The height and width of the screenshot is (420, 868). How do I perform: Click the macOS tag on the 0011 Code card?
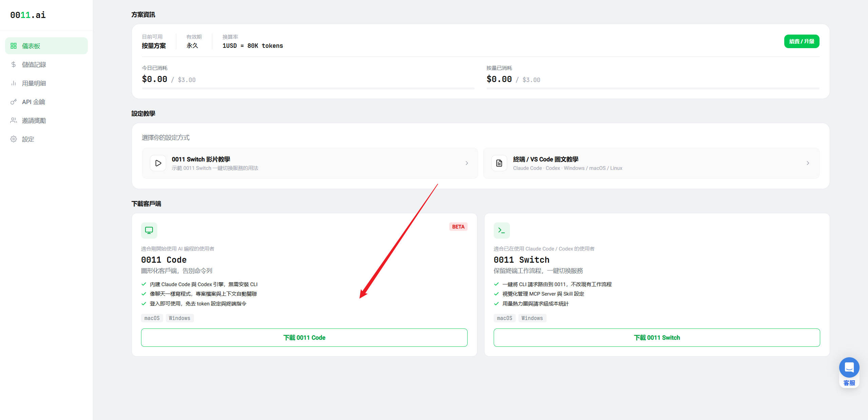tap(152, 318)
